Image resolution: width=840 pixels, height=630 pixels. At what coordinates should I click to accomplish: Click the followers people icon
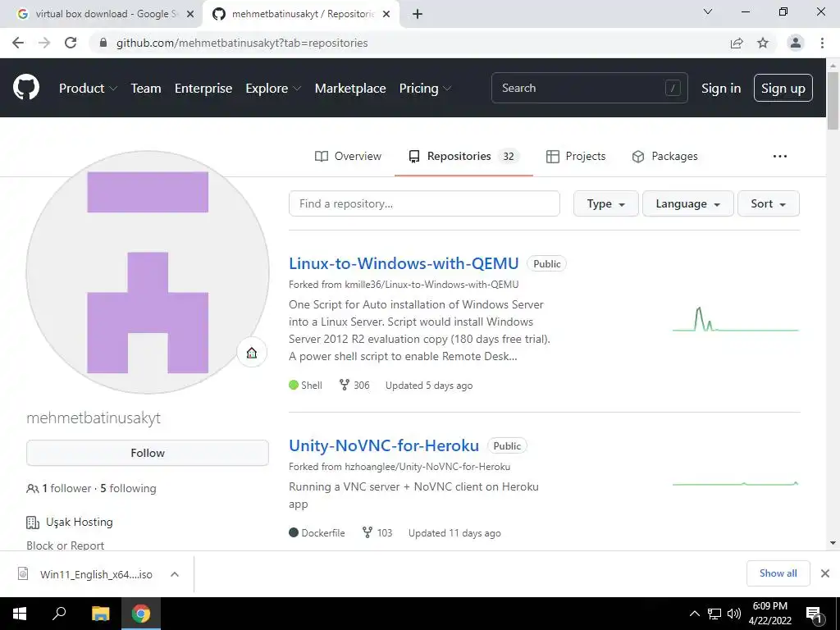(x=32, y=489)
